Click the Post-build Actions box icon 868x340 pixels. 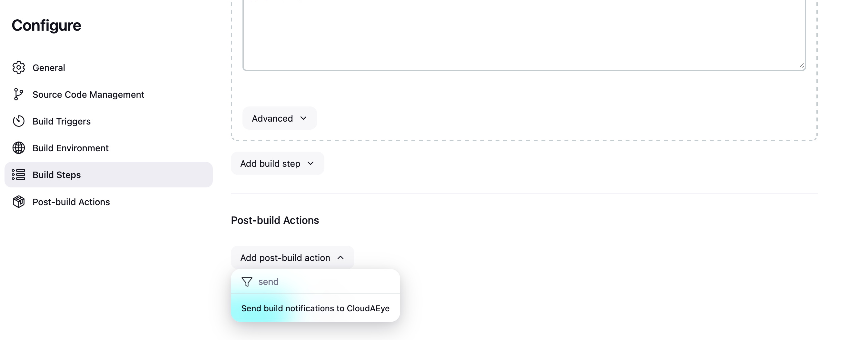[x=18, y=202]
